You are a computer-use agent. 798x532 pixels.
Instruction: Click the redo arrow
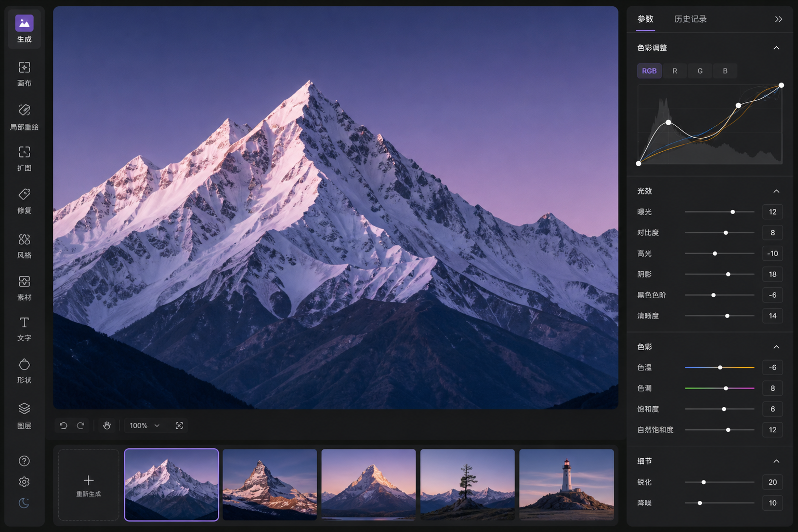coord(81,425)
